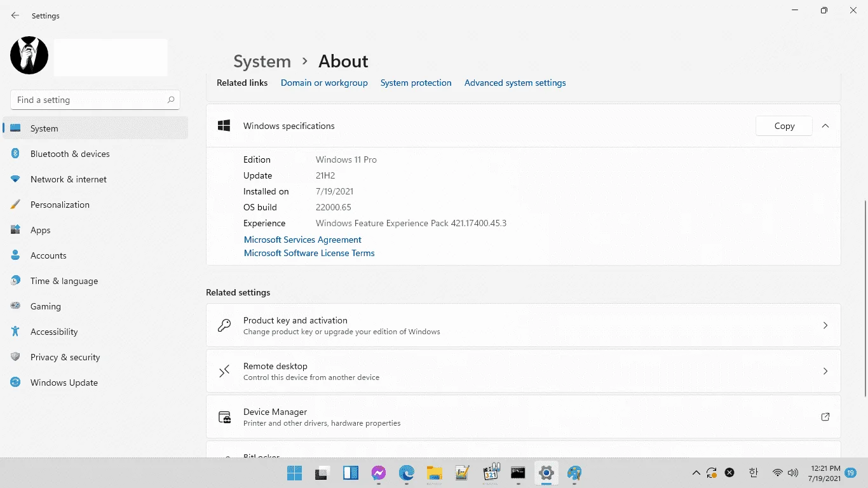The image size is (868, 488).
Task: Open Microsoft Services Agreement link
Action: point(302,240)
